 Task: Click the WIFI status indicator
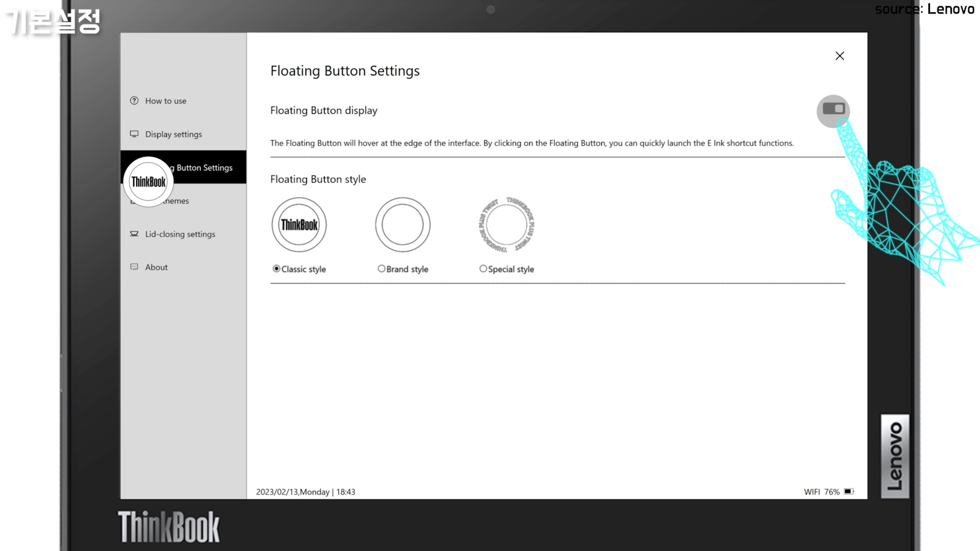point(812,492)
